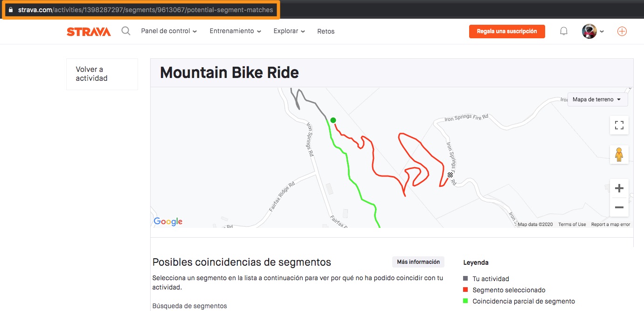Click the Fairfax Ridge Rd map label
This screenshot has width=644, height=311.
click(282, 197)
